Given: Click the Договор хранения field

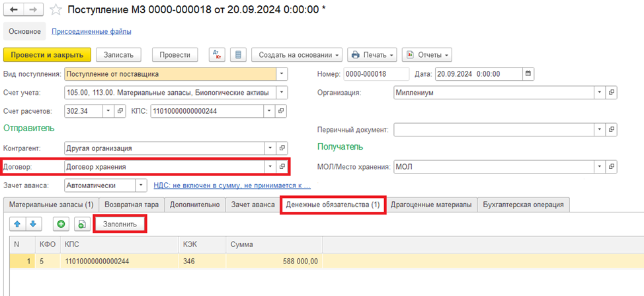Looking at the screenshot, I should tap(165, 166).
